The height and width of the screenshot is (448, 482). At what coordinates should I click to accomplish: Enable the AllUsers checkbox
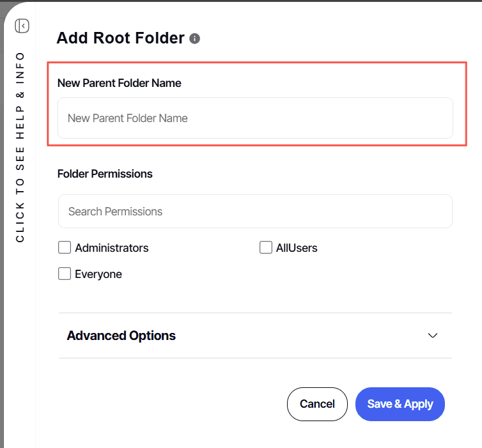click(x=266, y=247)
